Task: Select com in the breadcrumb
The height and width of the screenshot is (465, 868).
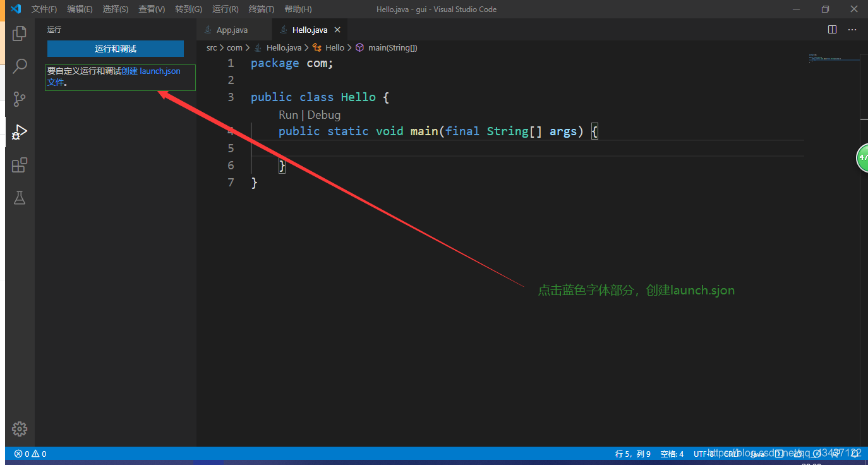Action: [x=234, y=47]
